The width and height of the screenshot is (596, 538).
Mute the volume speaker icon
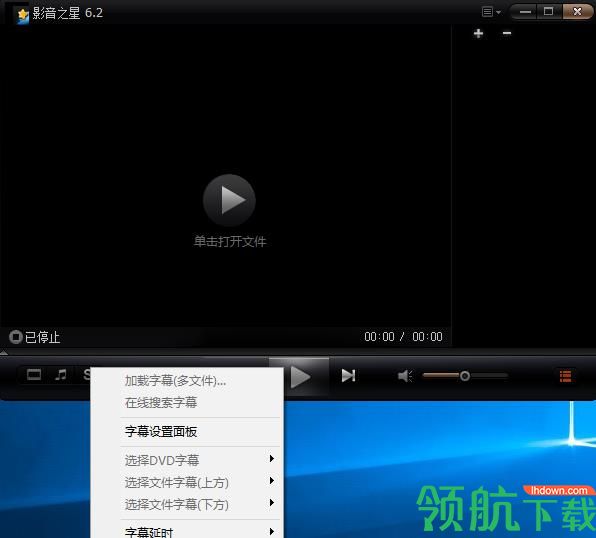[x=405, y=376]
